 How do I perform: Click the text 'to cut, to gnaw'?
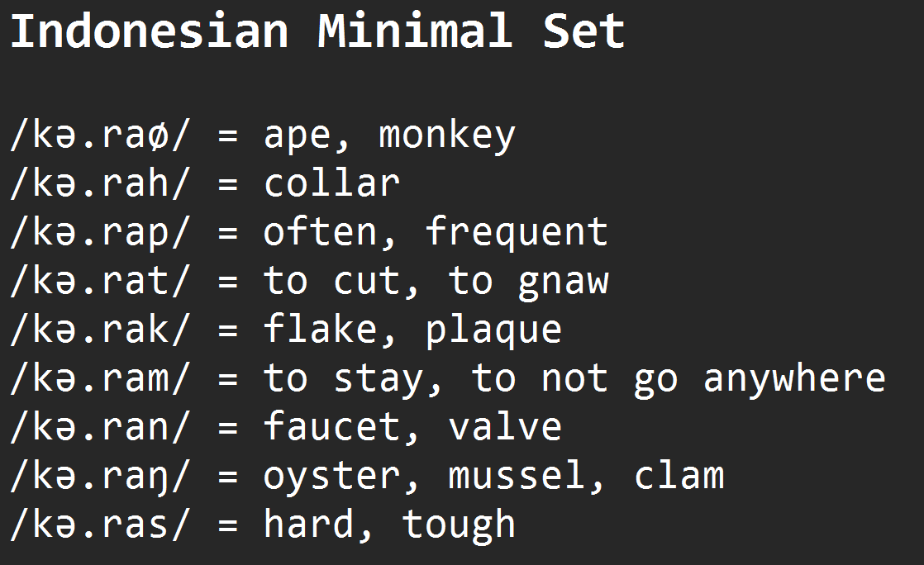436,282
